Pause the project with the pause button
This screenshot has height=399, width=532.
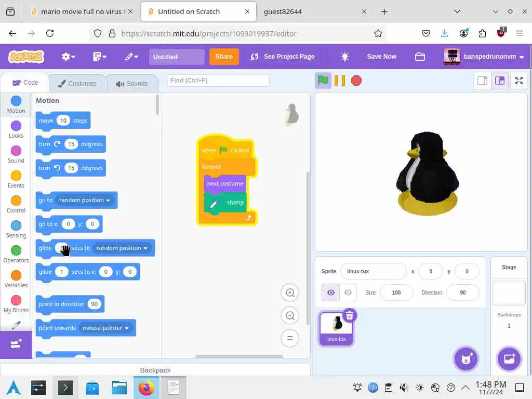tap(340, 81)
